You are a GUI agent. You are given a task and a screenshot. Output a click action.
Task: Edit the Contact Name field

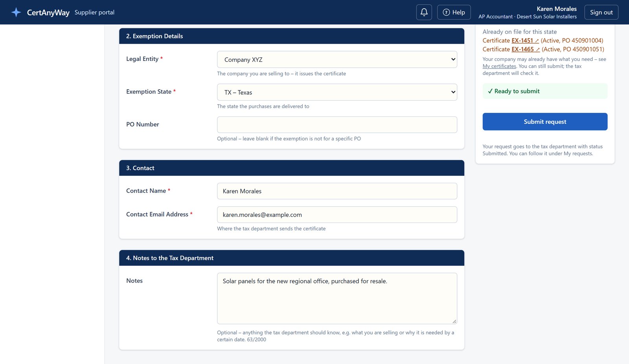click(x=337, y=191)
